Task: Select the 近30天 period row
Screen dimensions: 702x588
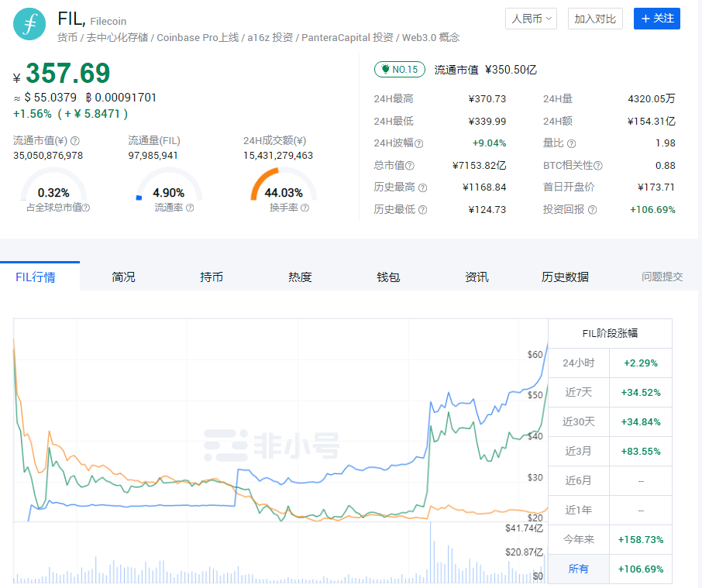Action: pyautogui.click(x=611, y=422)
